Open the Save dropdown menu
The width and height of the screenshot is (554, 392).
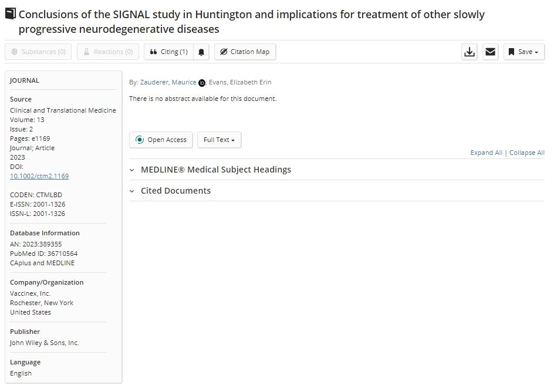524,52
